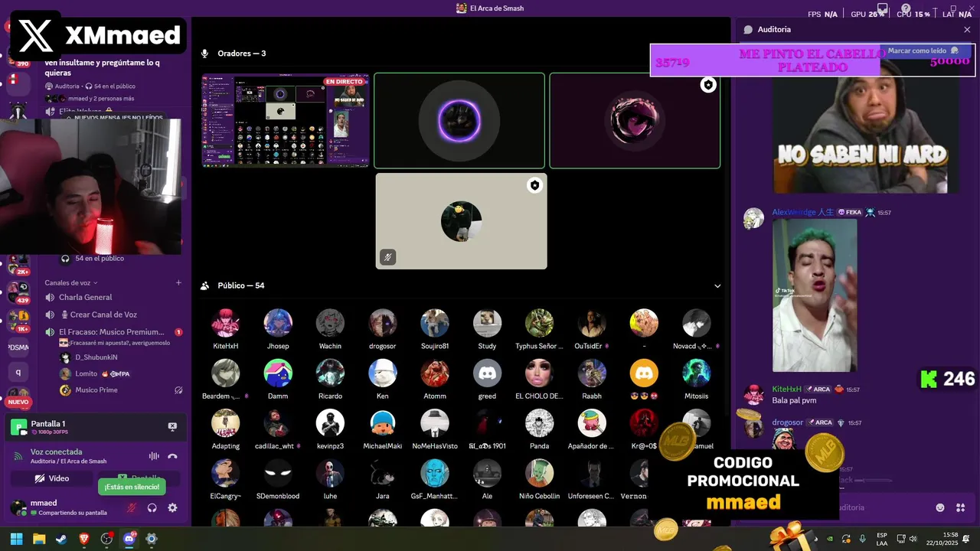Add a voice channel with plus icon

(178, 282)
